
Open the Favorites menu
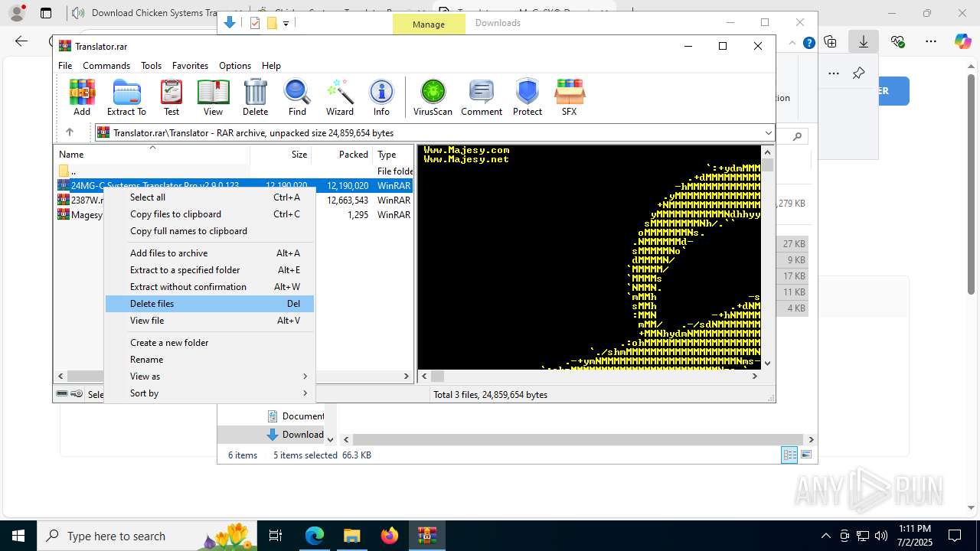coord(190,66)
